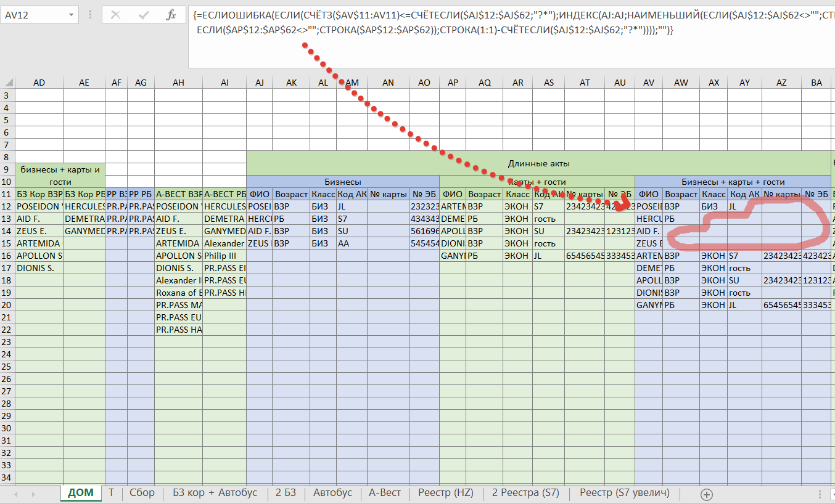Select cell JL in column AY row 20
835x504 pixels.
click(744, 305)
